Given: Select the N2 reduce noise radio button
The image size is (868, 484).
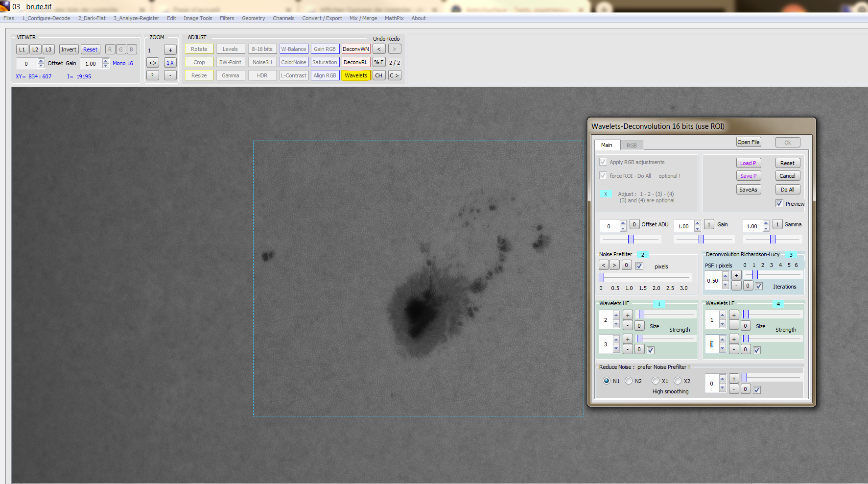Looking at the screenshot, I should click(629, 381).
